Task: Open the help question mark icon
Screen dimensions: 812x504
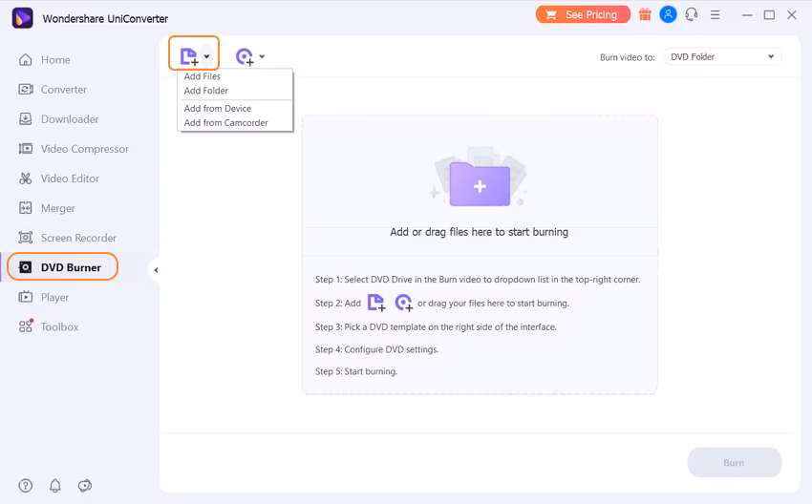Action: [x=26, y=485]
